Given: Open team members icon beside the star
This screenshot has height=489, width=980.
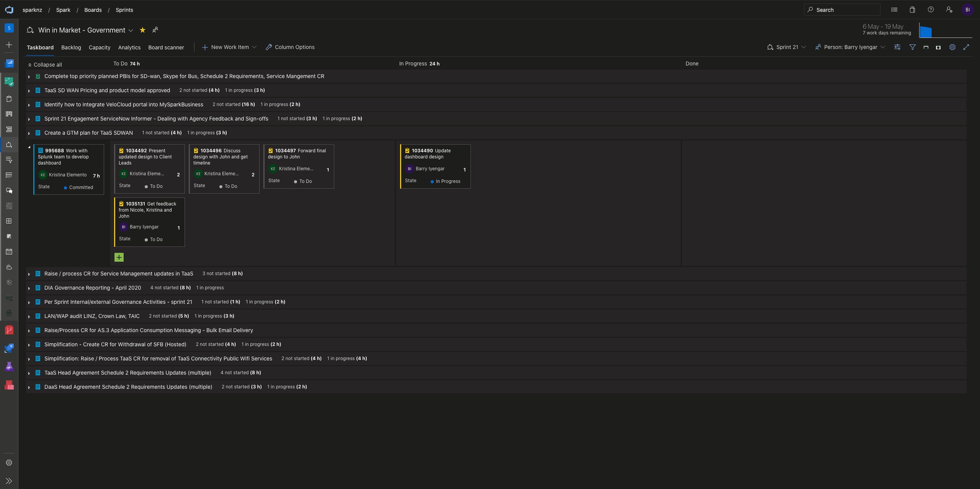Looking at the screenshot, I should pos(155,30).
